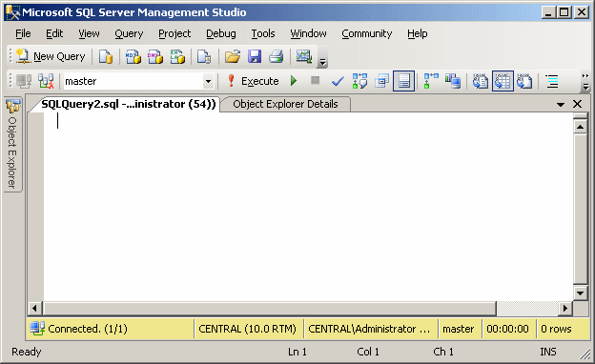Click the Cancel Executing Query stop icon

[315, 81]
